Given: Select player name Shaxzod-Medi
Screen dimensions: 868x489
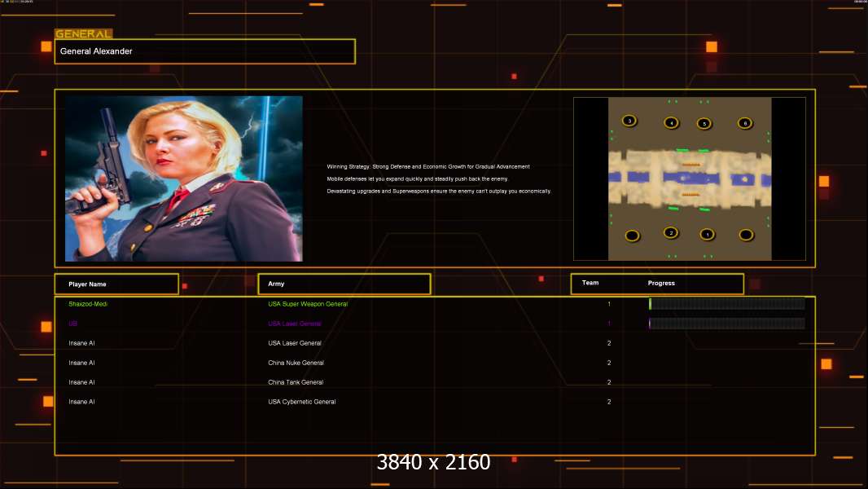Looking at the screenshot, I should click(88, 304).
